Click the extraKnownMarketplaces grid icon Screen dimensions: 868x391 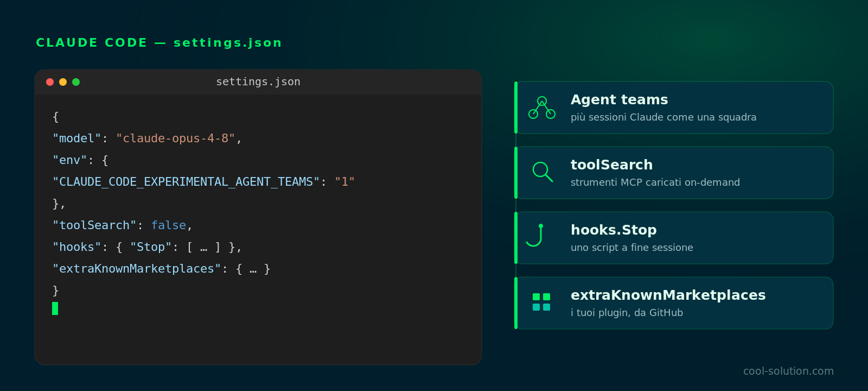click(x=541, y=302)
